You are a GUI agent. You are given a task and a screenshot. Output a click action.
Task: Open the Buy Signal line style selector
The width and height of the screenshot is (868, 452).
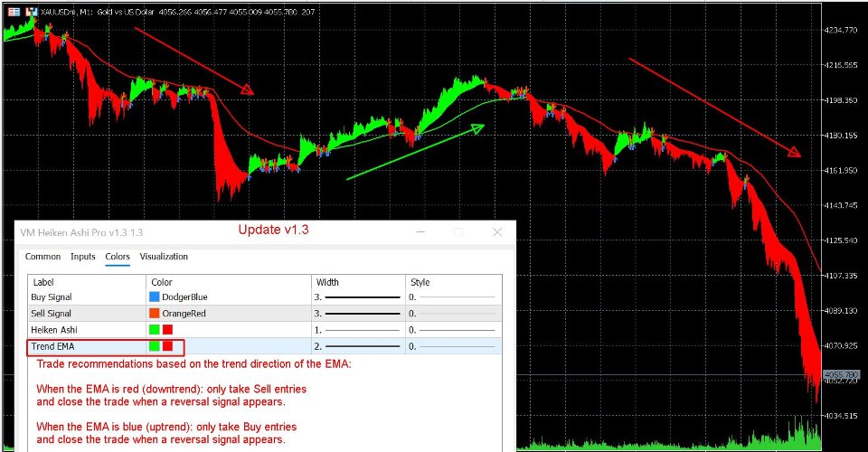pos(453,297)
